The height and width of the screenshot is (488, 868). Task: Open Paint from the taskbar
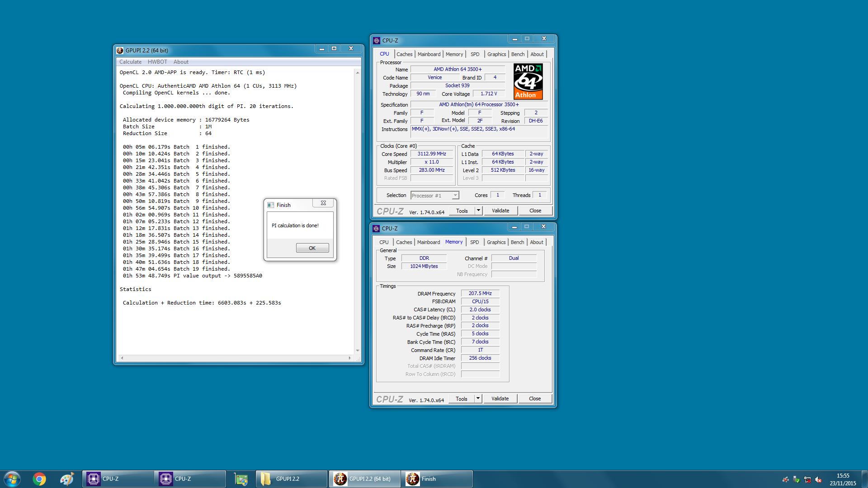pos(66,479)
